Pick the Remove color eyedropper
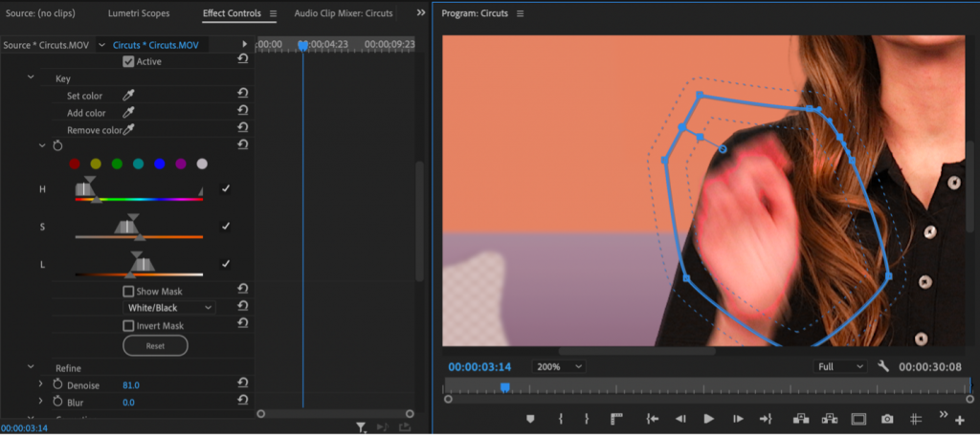980x437 pixels. (128, 130)
